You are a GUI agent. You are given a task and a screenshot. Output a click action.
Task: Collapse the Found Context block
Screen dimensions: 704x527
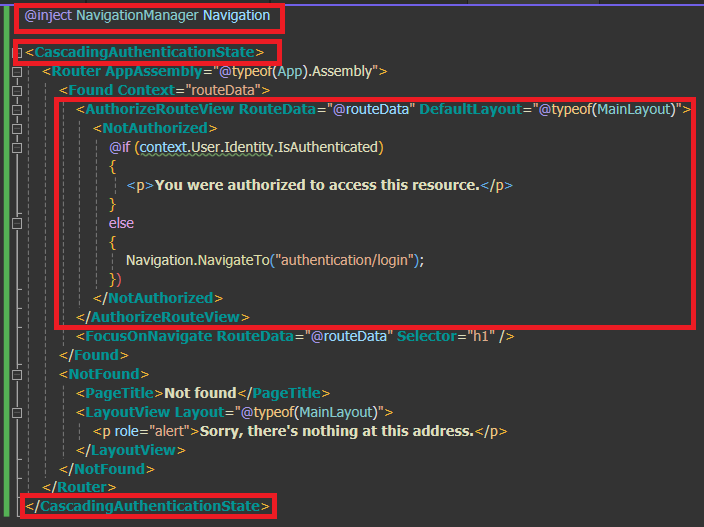[x=17, y=91]
